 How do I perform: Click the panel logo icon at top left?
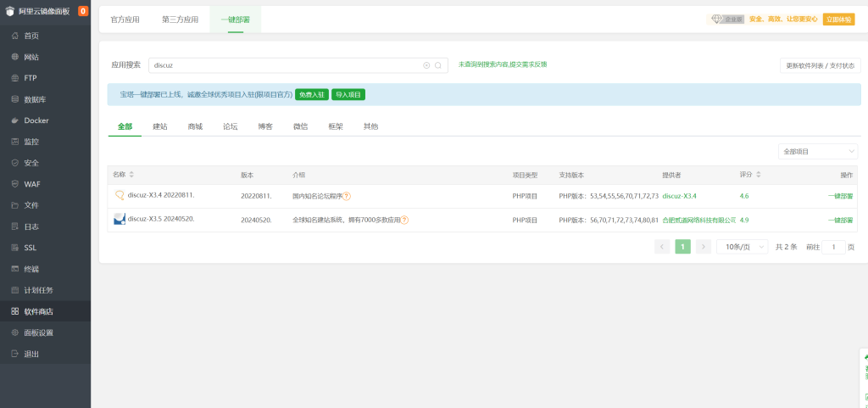(x=10, y=11)
